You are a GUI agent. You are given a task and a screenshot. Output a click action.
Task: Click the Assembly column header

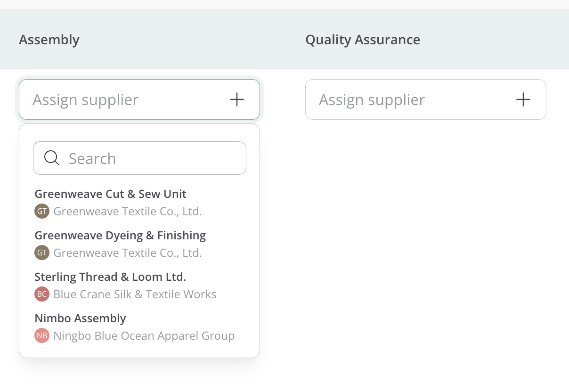click(x=49, y=40)
